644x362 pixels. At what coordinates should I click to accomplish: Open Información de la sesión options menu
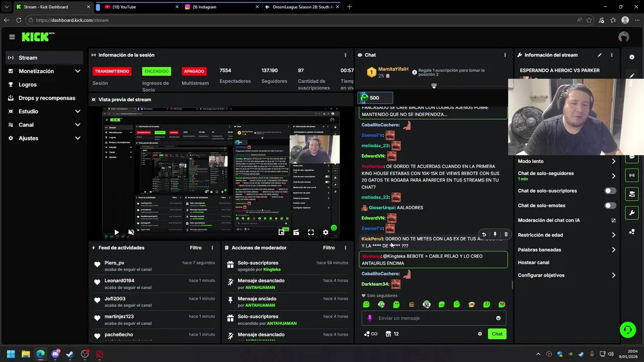click(x=345, y=55)
